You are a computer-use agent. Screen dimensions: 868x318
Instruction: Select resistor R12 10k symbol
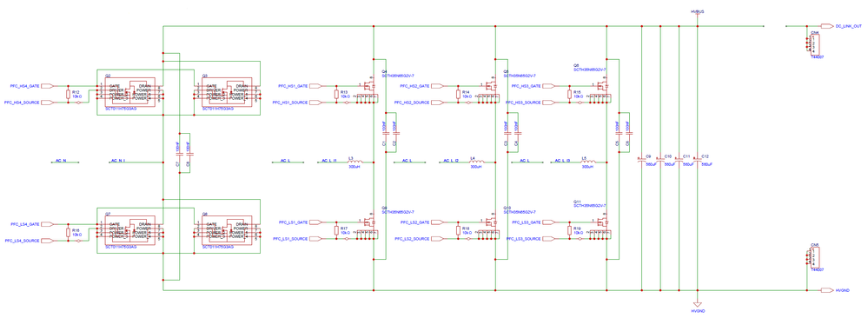coord(68,94)
